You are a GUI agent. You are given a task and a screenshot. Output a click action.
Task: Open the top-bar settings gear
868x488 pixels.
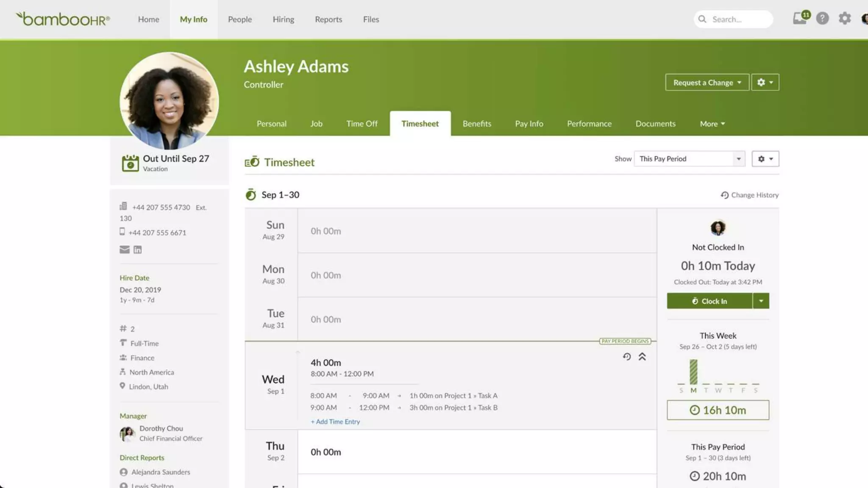845,19
